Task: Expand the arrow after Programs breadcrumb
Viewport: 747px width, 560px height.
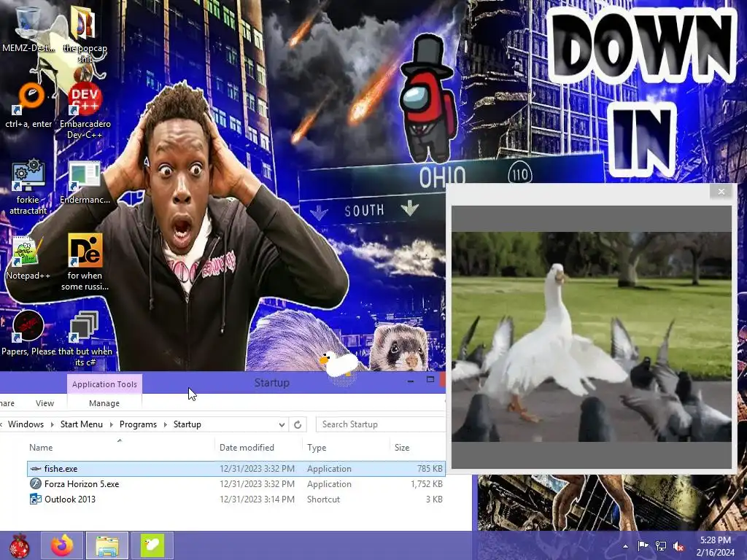Action: pyautogui.click(x=166, y=424)
